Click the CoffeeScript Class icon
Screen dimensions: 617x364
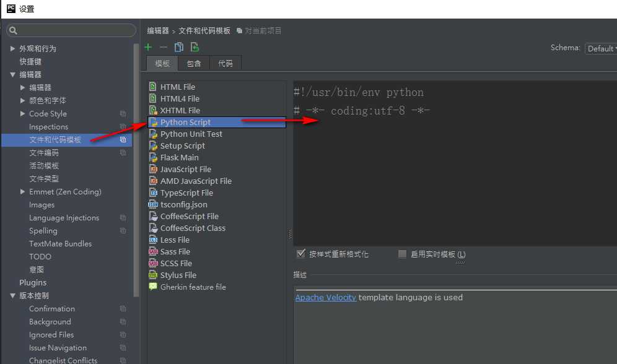(153, 228)
